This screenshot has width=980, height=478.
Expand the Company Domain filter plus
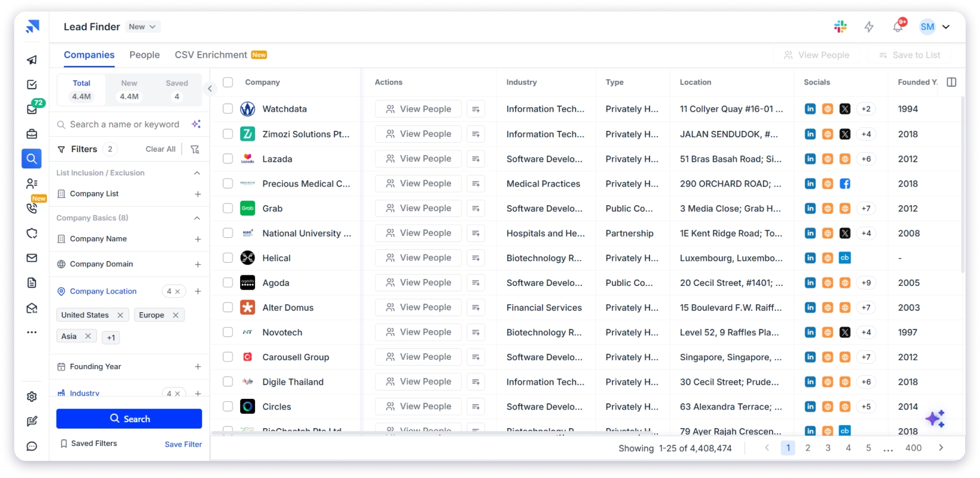198,264
